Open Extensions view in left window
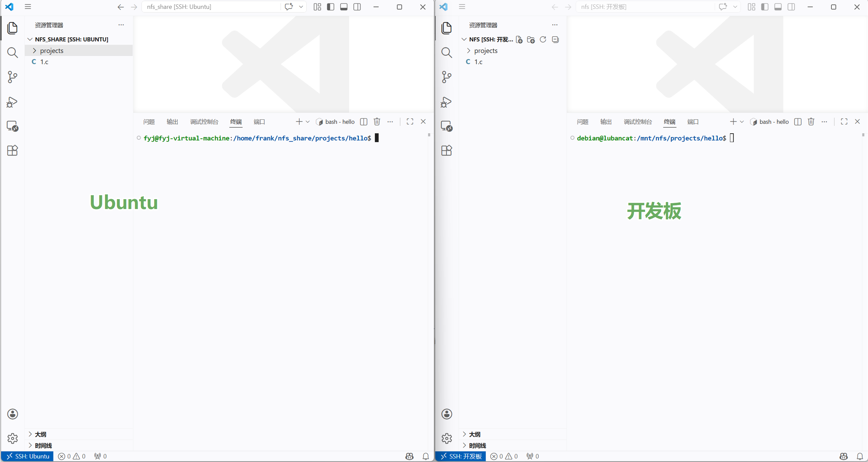Viewport: 868px width, 462px height. pyautogui.click(x=12, y=150)
